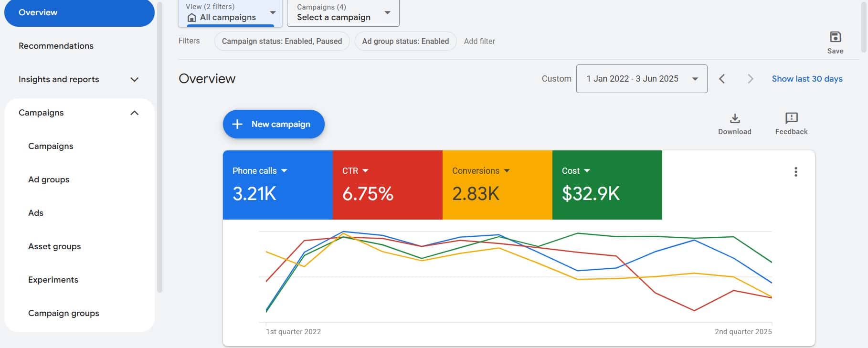The width and height of the screenshot is (868, 348).
Task: Open the Cost metric dropdown
Action: 587,171
